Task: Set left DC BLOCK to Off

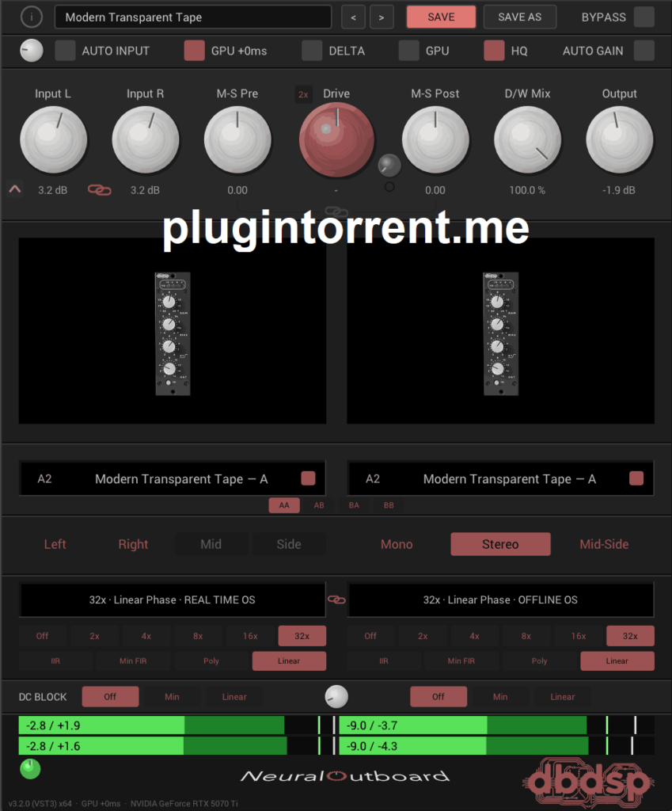Action: tap(110, 697)
